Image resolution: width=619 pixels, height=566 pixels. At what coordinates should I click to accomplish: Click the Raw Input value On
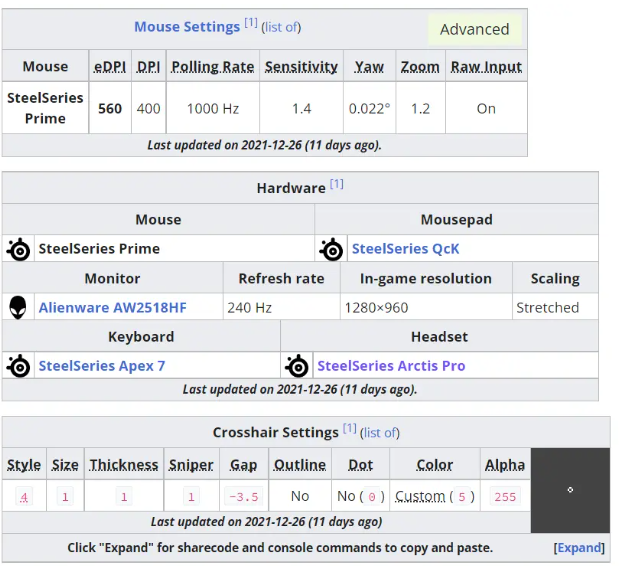coord(486,109)
